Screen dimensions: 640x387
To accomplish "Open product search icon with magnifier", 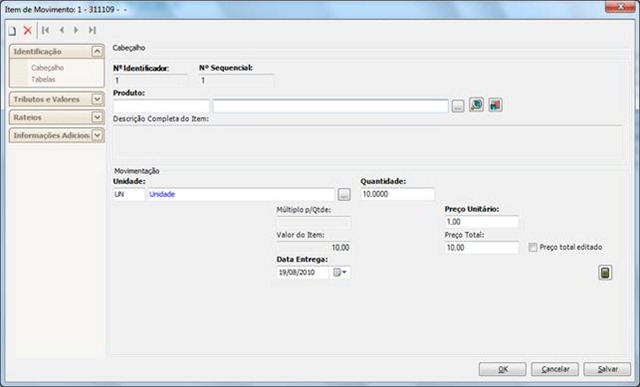I will (476, 105).
